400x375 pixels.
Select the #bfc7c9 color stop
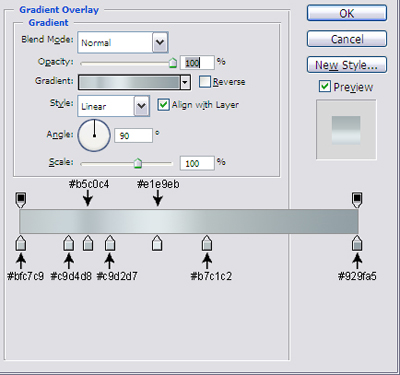point(21,243)
